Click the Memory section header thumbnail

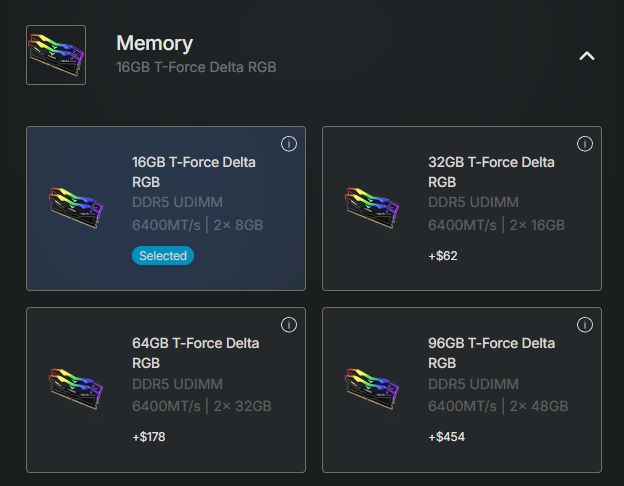click(x=56, y=55)
